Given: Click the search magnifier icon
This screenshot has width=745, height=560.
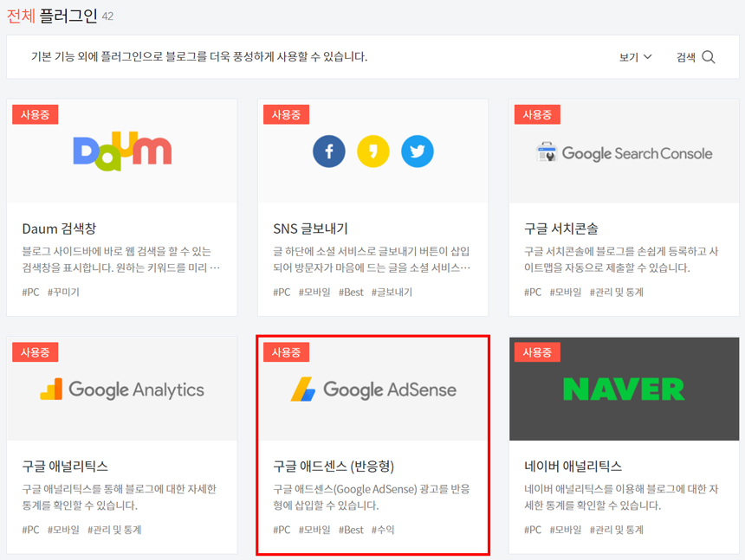Looking at the screenshot, I should tap(709, 57).
